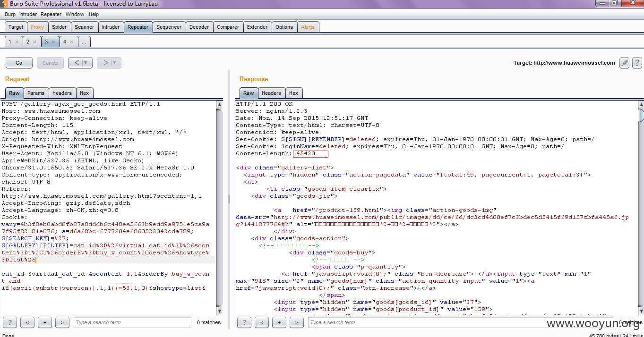Switch to the Scanner tab
Image resolution: width=644 pixels, height=337 pixels.
point(85,27)
